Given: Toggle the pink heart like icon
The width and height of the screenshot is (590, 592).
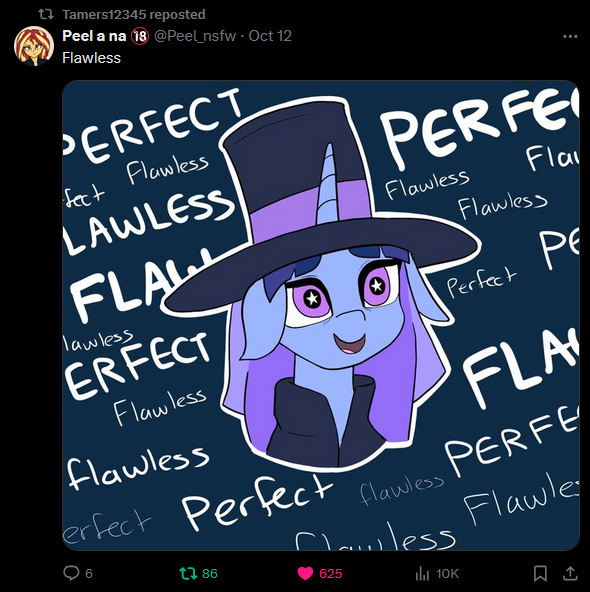Looking at the screenshot, I should [305, 574].
